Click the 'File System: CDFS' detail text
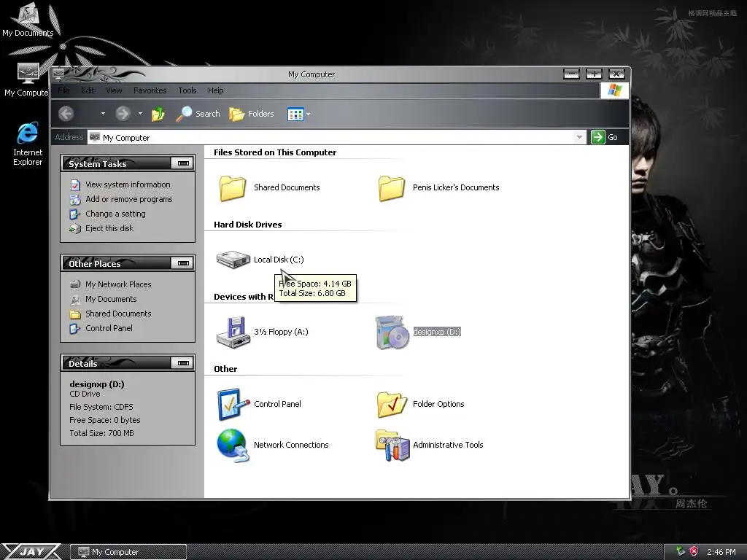Screen dimensions: 747x560 [x=101, y=407]
